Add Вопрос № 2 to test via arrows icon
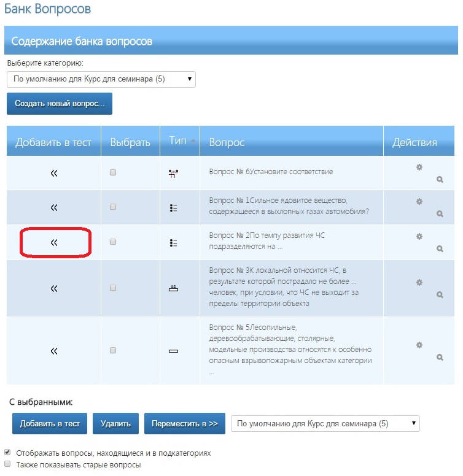 click(x=54, y=242)
